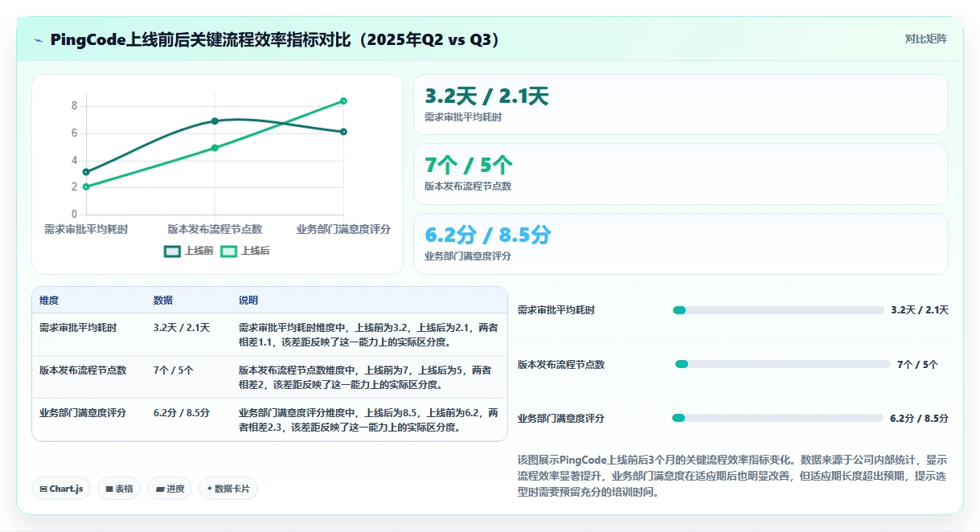This screenshot has height=532, width=980.
Task: Click the description paragraph starting 该图展示PingCode
Action: (733, 477)
